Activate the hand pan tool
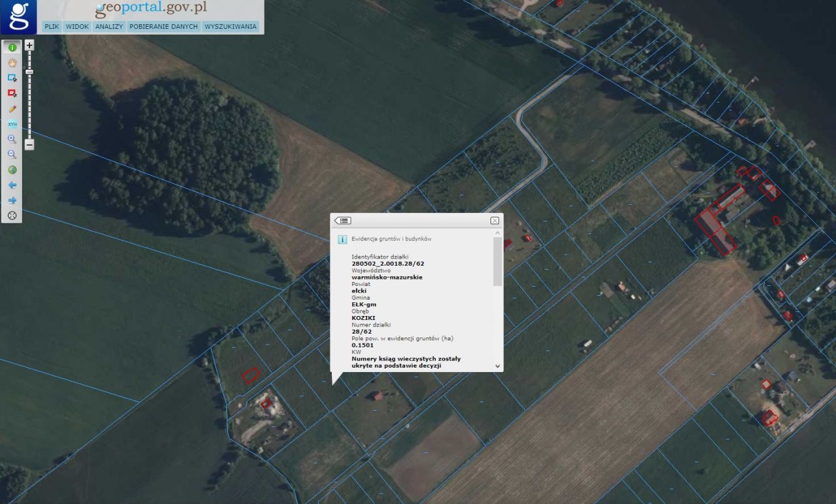 tap(12, 63)
